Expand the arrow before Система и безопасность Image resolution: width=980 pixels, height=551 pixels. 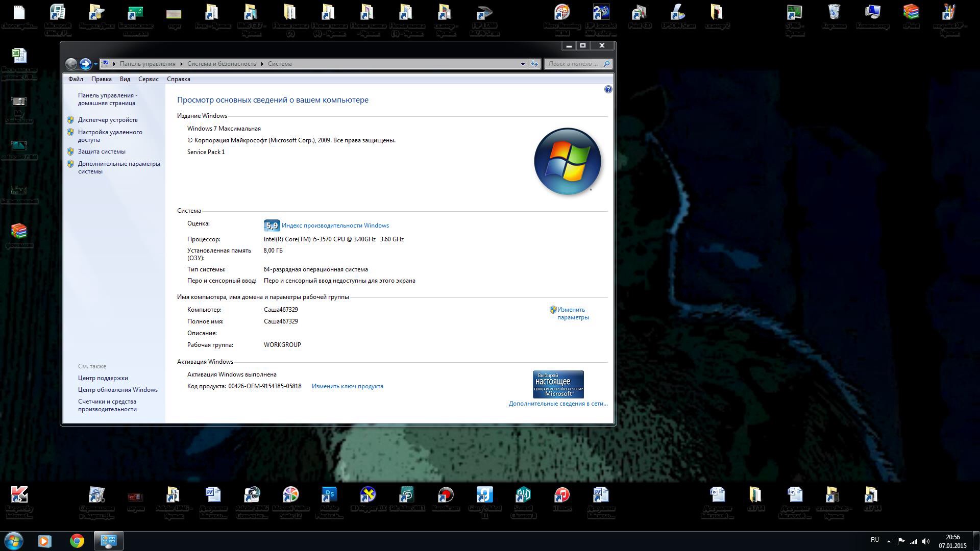(182, 64)
